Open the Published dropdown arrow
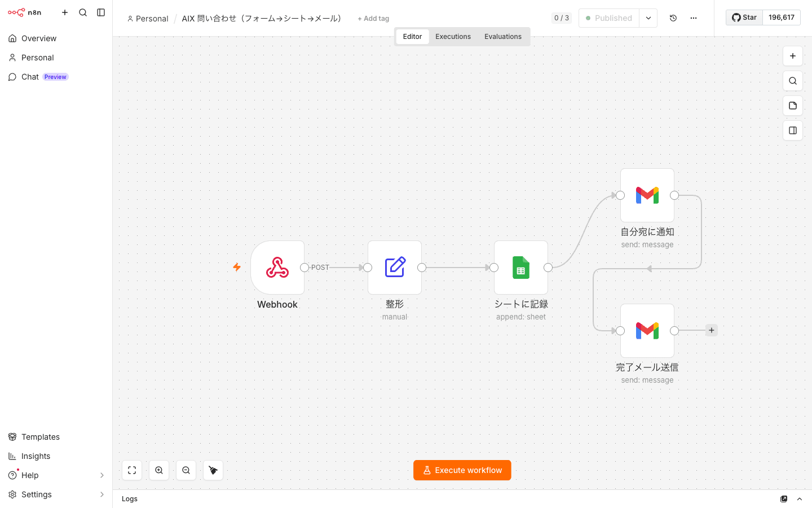812x508 pixels. click(x=648, y=18)
